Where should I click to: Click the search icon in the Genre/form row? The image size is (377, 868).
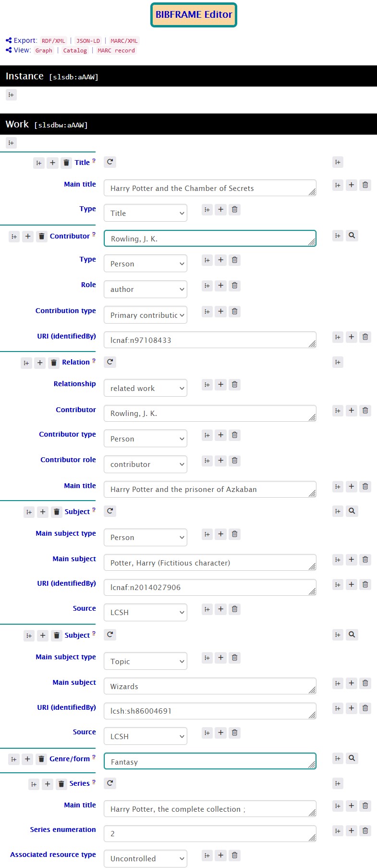point(352,758)
